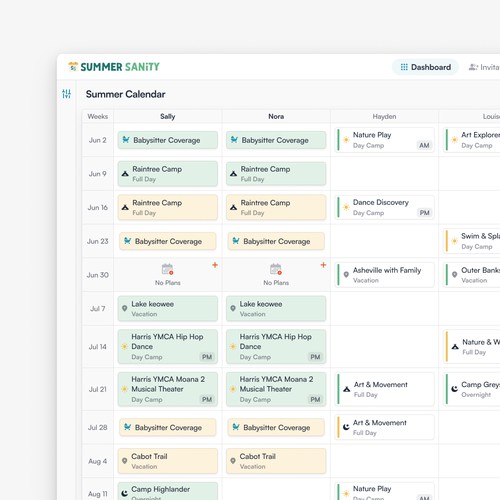The width and height of the screenshot is (500, 500).
Task: Open Sally's Lake Keowee vacation card
Action: pyautogui.click(x=168, y=309)
